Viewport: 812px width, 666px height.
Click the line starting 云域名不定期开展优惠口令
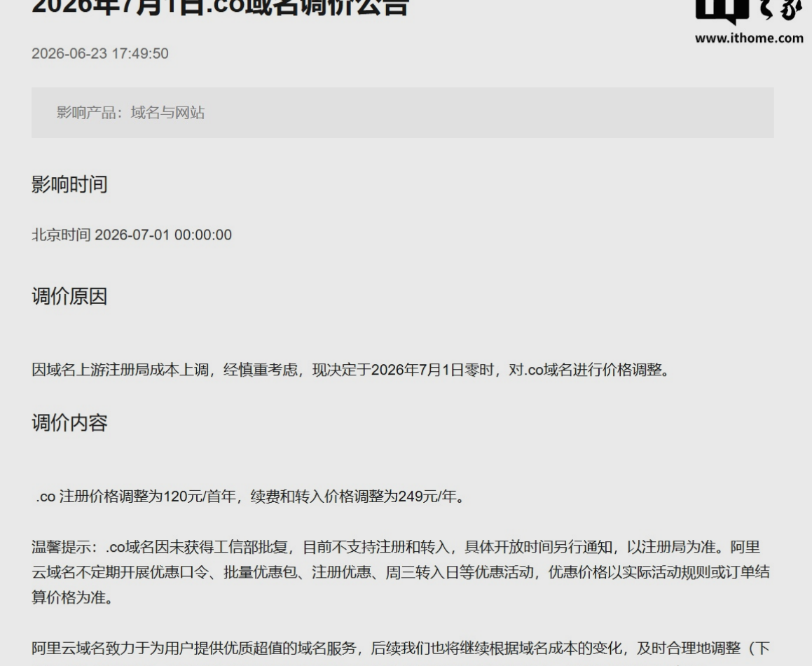coord(400,572)
